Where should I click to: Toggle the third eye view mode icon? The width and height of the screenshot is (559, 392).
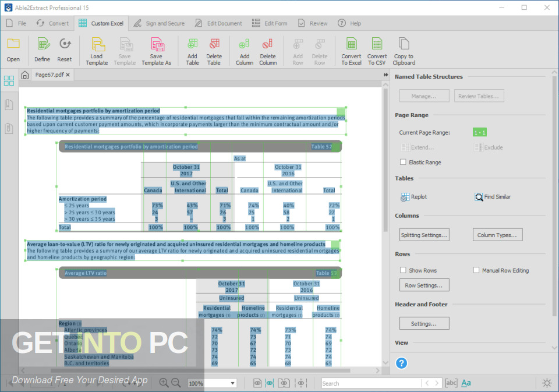tap(284, 383)
